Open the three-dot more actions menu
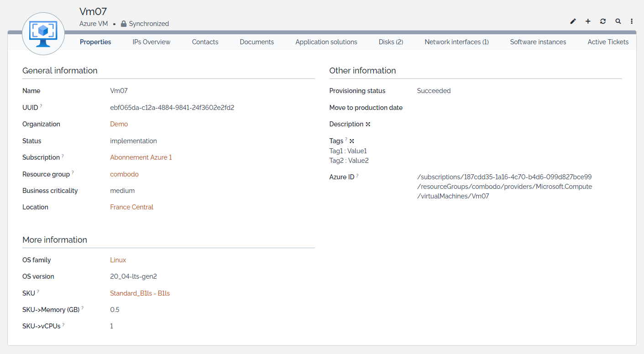This screenshot has height=354, width=644. [x=632, y=21]
